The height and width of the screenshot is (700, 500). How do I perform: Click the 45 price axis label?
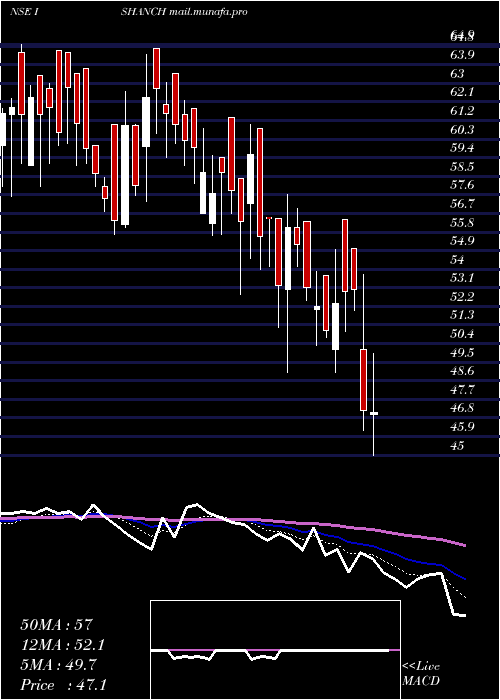coord(457,446)
